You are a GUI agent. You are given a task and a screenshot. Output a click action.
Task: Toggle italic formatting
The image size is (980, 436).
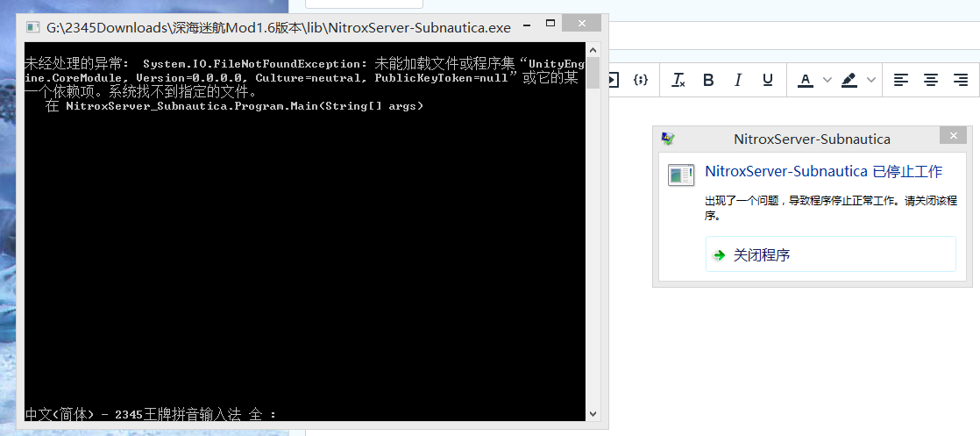738,80
